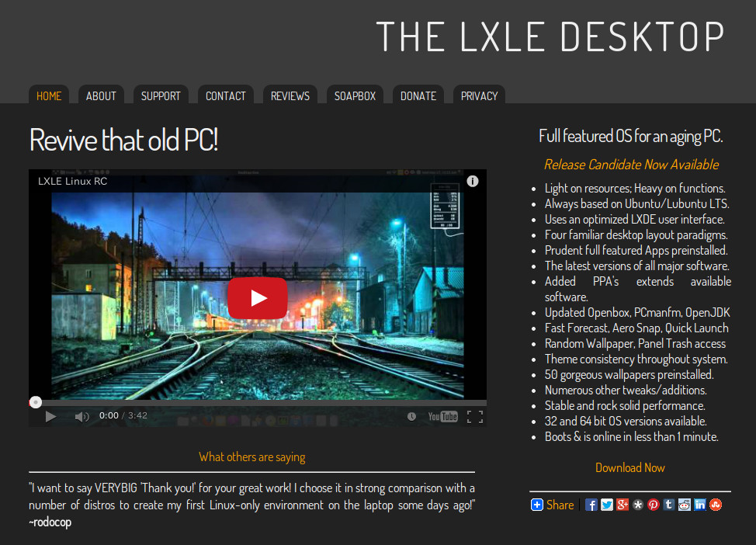The width and height of the screenshot is (756, 545).
Task: Go to the DONATE tab
Action: 418,96
